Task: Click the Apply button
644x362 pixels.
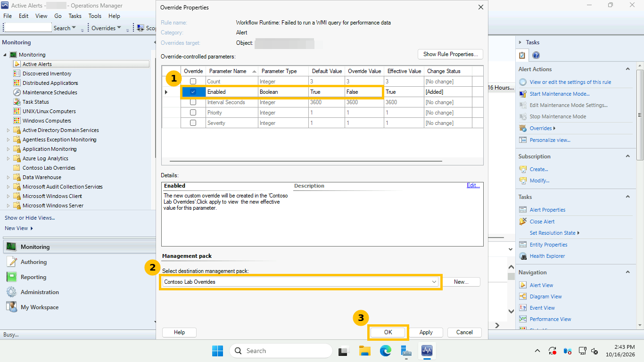Action: (x=426, y=332)
